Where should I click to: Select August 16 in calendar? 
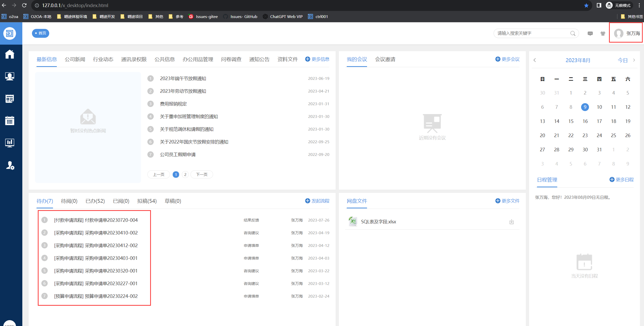click(585, 121)
